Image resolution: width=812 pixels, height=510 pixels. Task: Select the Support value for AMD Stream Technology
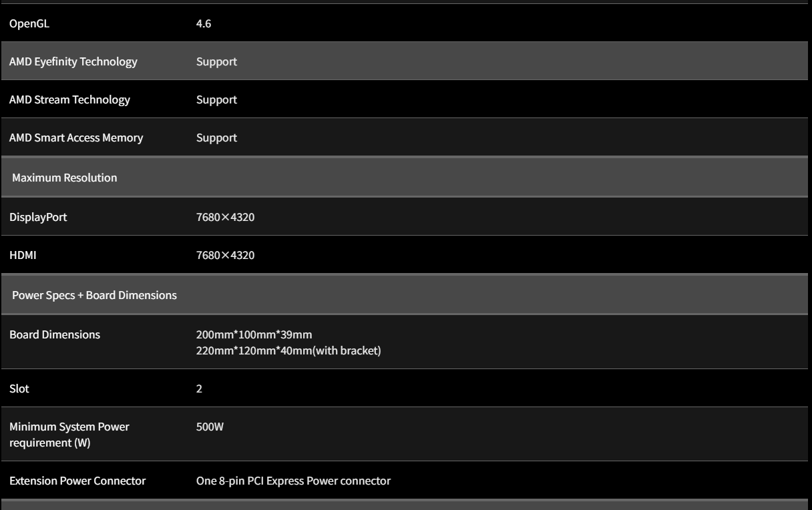216,99
